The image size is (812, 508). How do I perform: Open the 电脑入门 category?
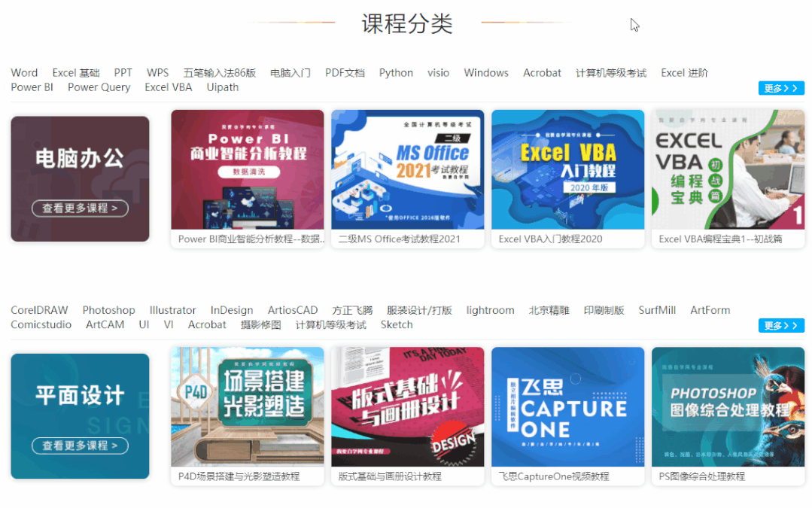click(290, 73)
